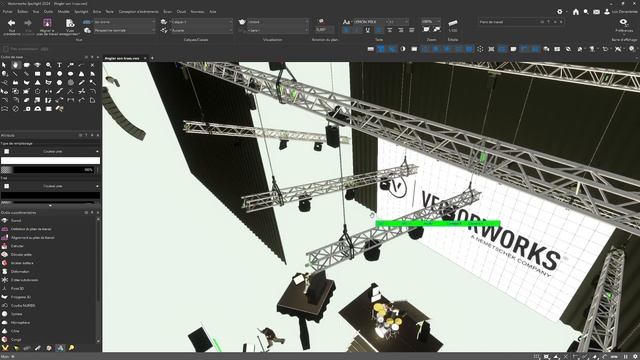Open the font name dropdown
Screen dimensions: 640x360
pos(369,22)
